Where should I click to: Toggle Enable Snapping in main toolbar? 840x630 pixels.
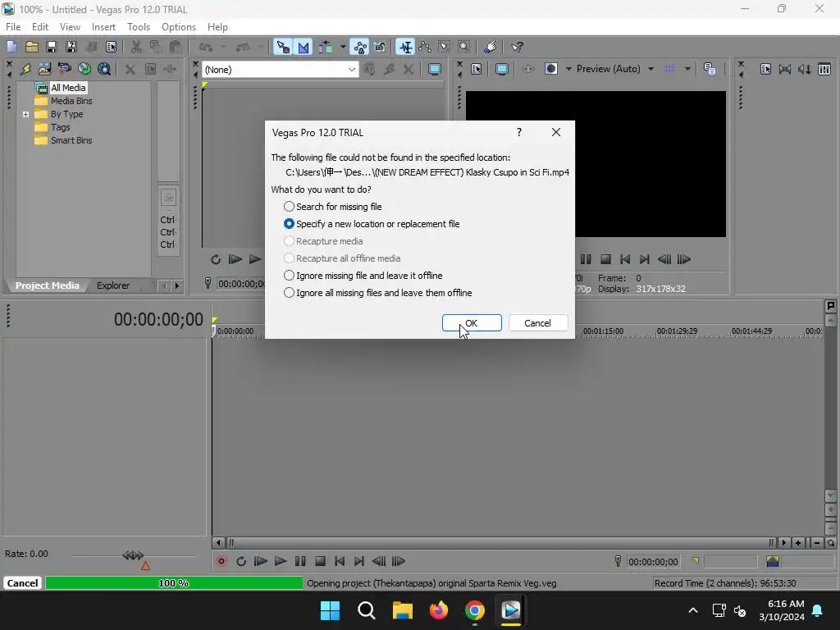(283, 47)
